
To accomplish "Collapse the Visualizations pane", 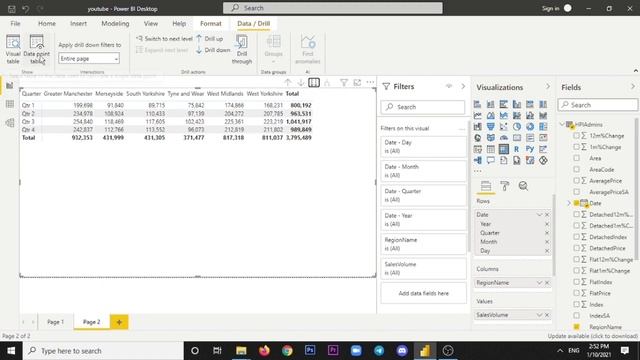I will click(x=548, y=87).
